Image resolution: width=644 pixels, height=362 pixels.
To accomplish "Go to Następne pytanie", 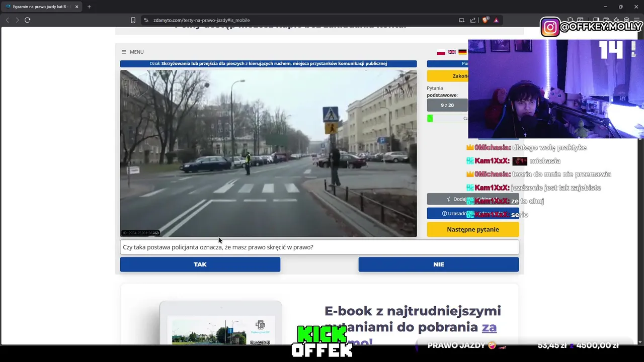I will pyautogui.click(x=473, y=229).
